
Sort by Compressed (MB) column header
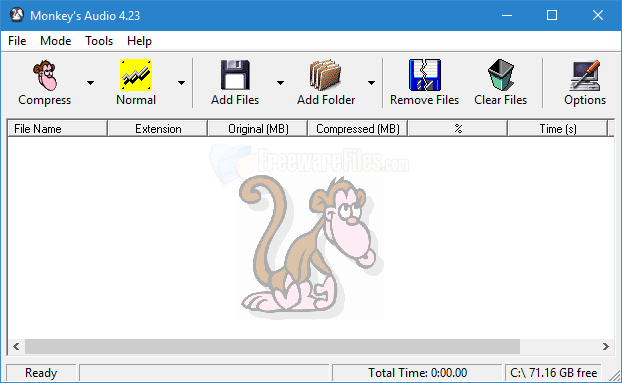(x=357, y=129)
